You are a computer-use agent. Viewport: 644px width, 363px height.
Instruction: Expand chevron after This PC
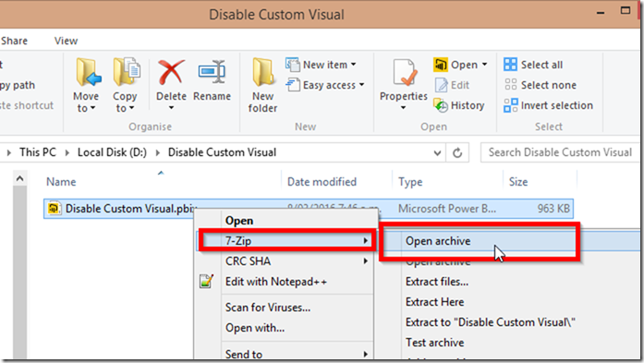click(67, 152)
